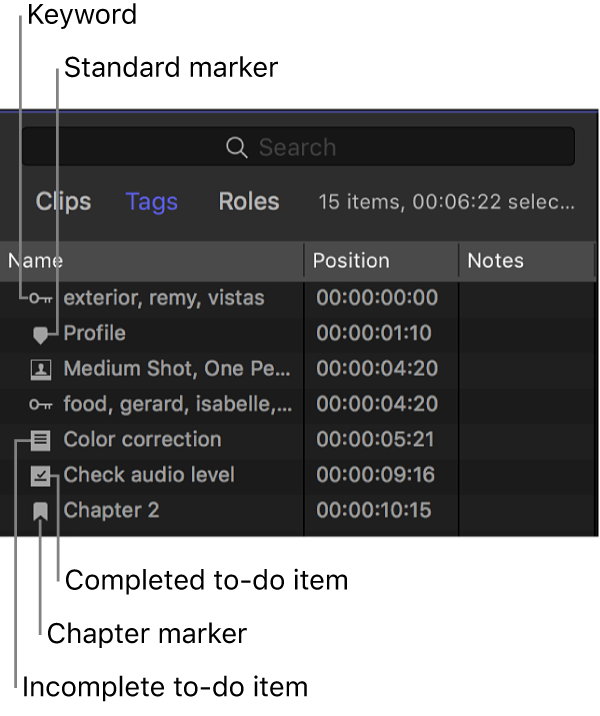
Task: Click the analysis icon beside Medium Shot
Action: pyautogui.click(x=40, y=369)
